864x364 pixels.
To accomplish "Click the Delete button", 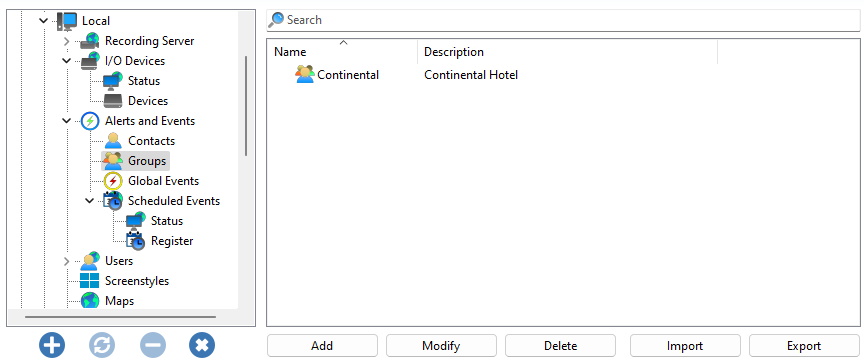I will [x=560, y=346].
